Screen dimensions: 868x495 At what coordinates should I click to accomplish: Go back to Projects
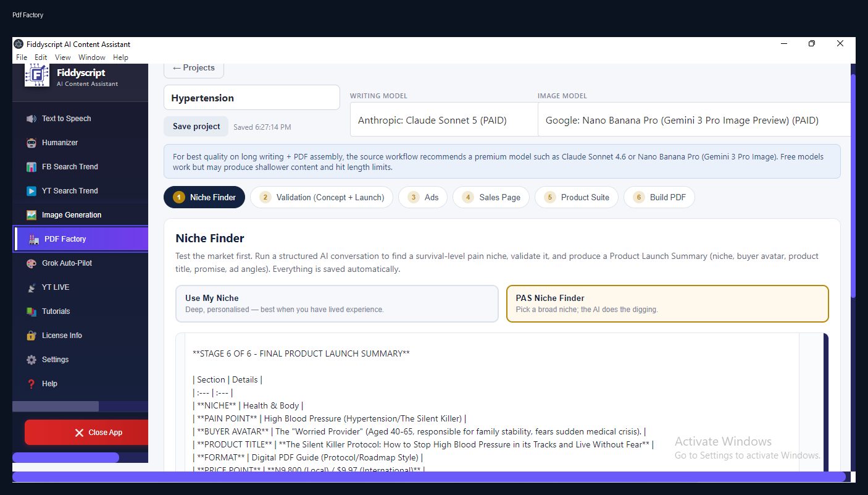pos(194,68)
